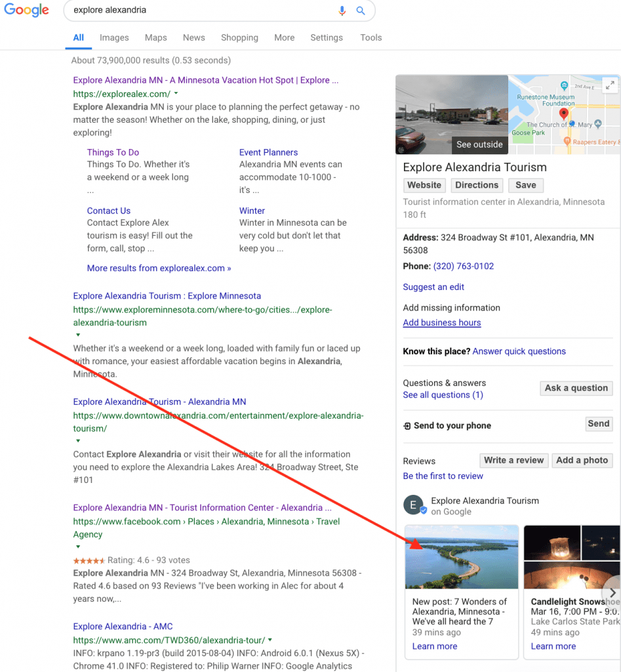Open dropdown arrow next to amc.com URL
621x672 pixels.
coord(270,640)
